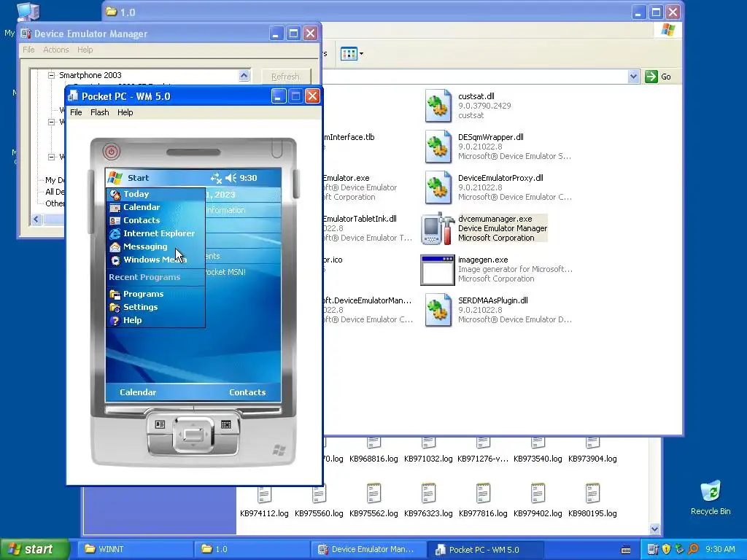Click Refresh button in Device Emulator Manager
Screen dimensions: 747x560
[285, 77]
